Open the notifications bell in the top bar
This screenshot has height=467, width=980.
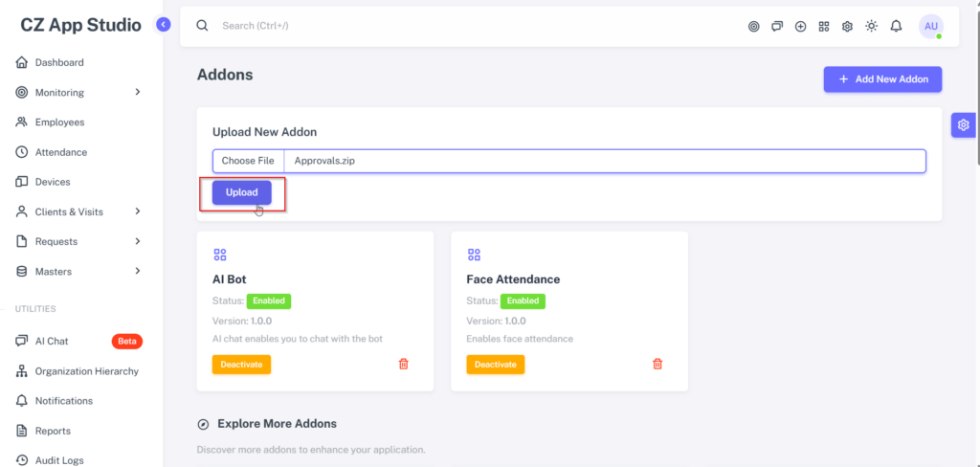896,26
